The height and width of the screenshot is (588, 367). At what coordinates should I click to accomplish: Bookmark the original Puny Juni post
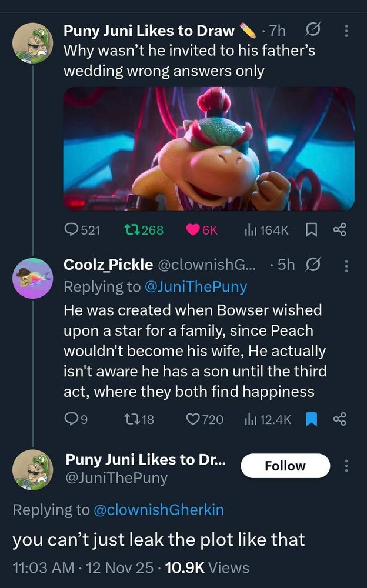click(312, 230)
